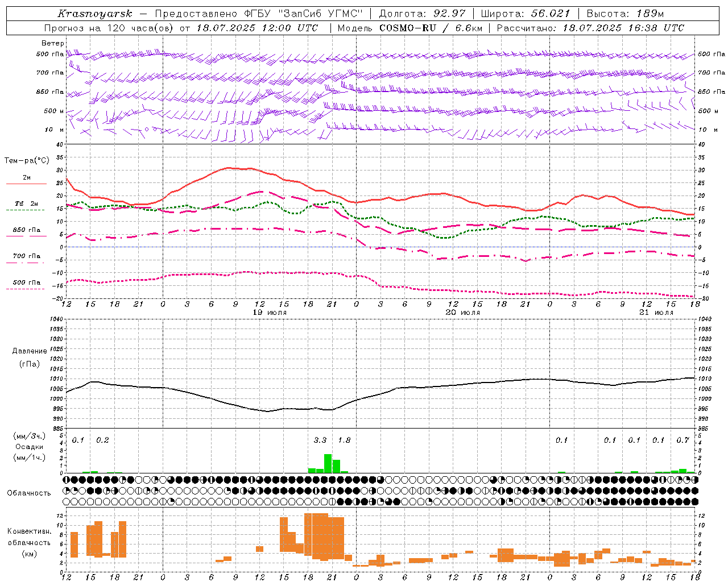Click the "20 июля" date label
The width and height of the screenshot is (728, 582).
pos(462,313)
